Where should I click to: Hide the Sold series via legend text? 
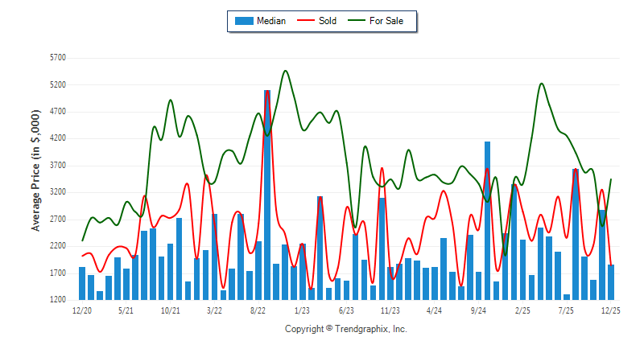point(328,21)
